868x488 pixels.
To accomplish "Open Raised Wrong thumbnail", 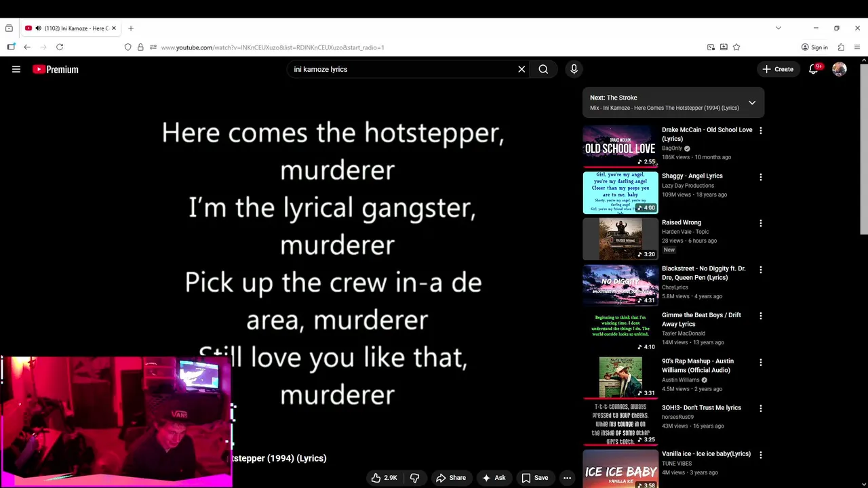I will [x=620, y=239].
